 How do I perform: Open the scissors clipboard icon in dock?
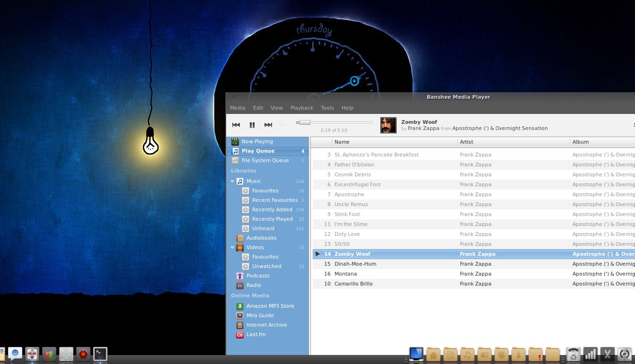pyautogui.click(x=607, y=354)
